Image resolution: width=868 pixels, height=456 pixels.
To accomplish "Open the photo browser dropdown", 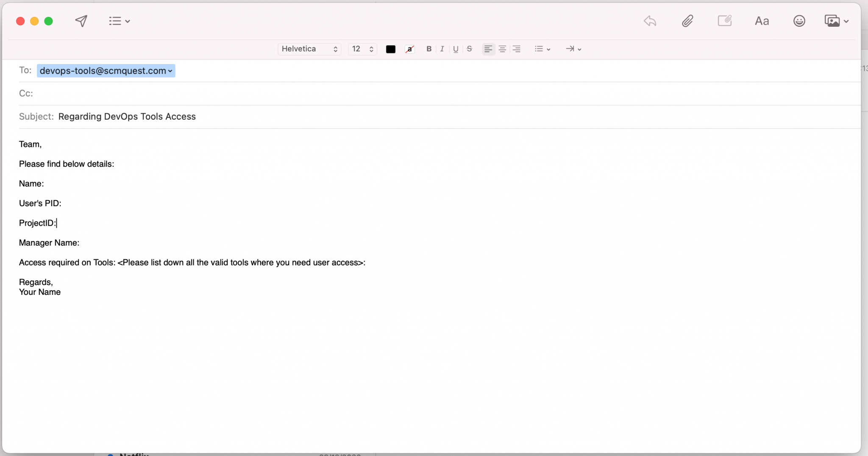I will pos(836,21).
